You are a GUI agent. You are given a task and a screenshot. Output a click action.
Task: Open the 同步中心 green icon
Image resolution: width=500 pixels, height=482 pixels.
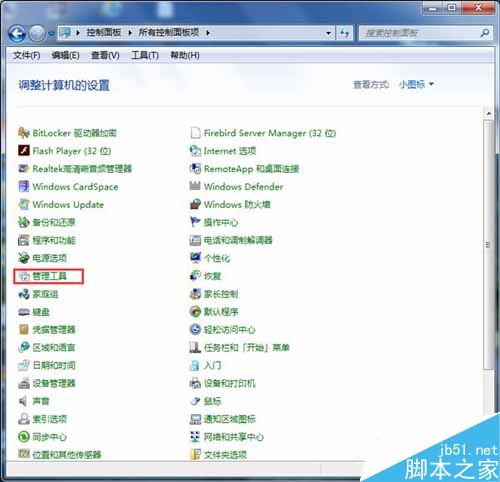coord(24,437)
